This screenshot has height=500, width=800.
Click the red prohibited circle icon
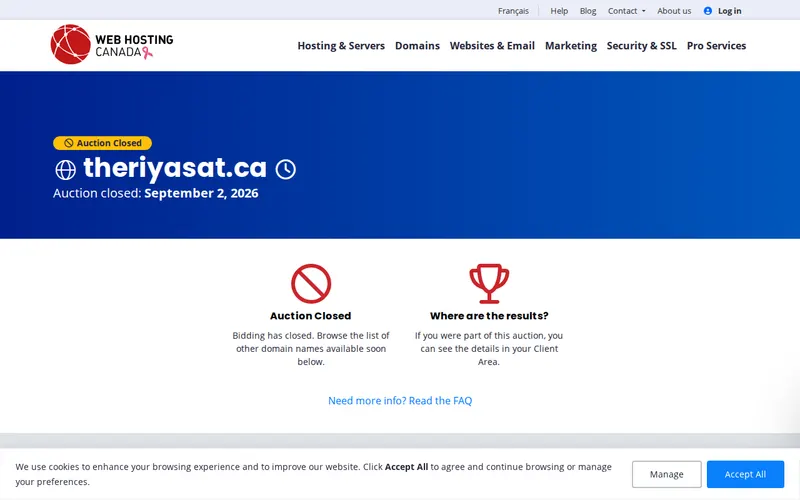tap(311, 283)
